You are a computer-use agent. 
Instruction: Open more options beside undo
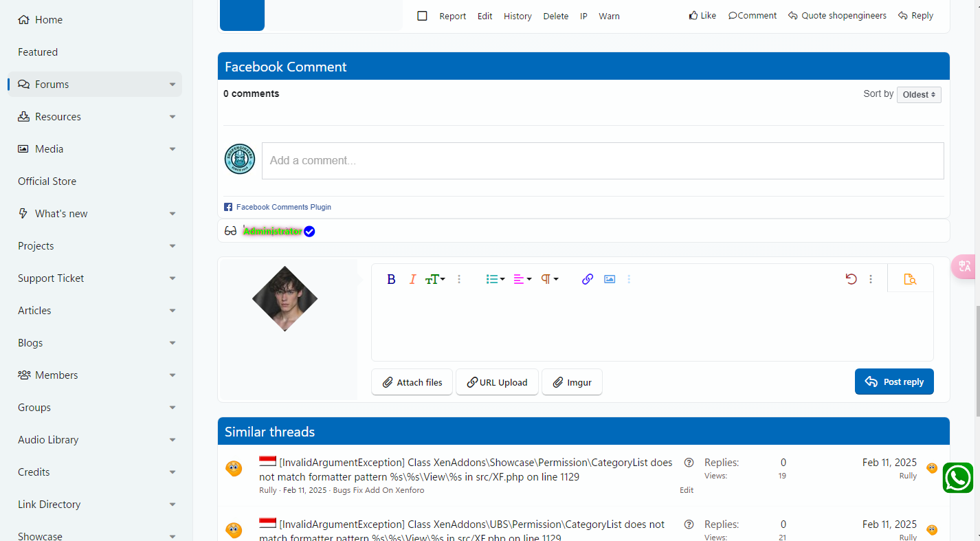click(x=871, y=279)
